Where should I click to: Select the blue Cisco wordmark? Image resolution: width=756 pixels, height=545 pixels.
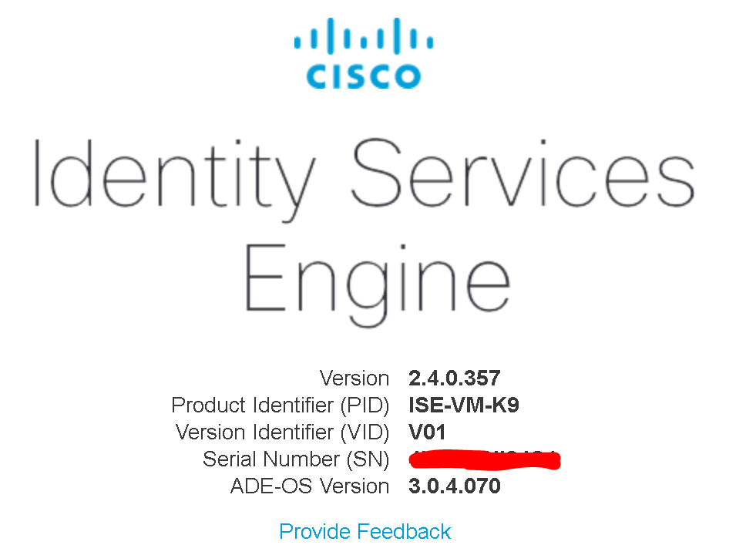coord(362,75)
